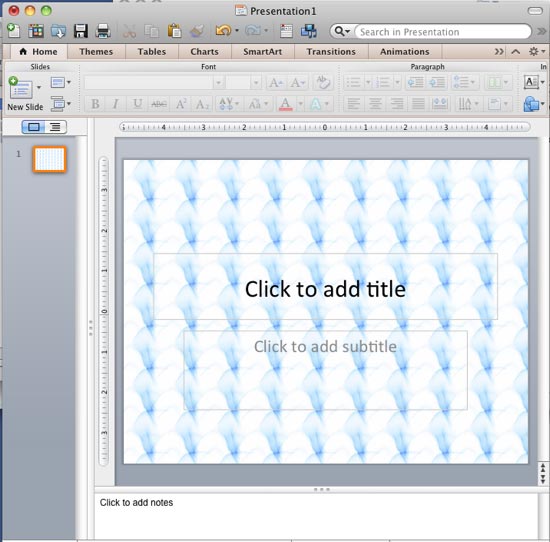Open the text direction dropdown
550x542 pixels.
pyautogui.click(x=467, y=104)
